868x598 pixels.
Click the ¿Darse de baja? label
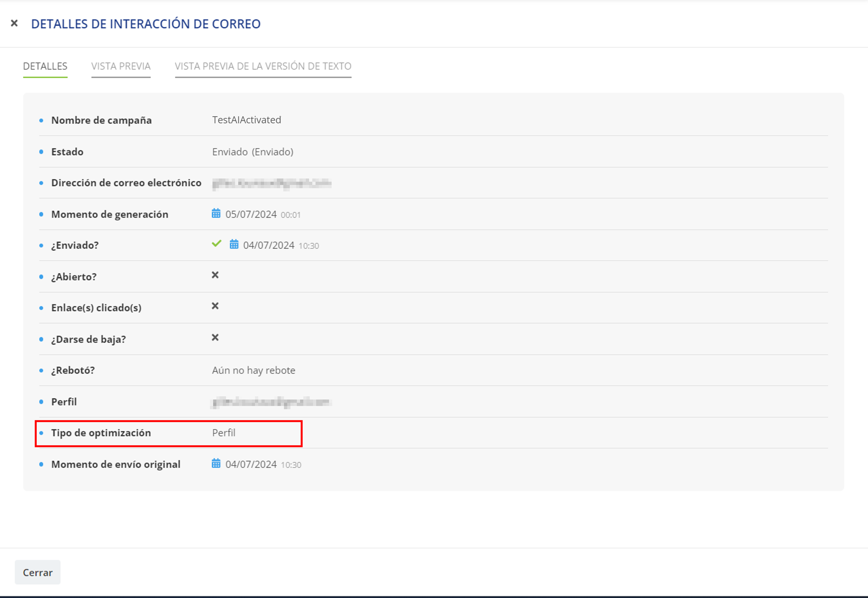click(88, 339)
